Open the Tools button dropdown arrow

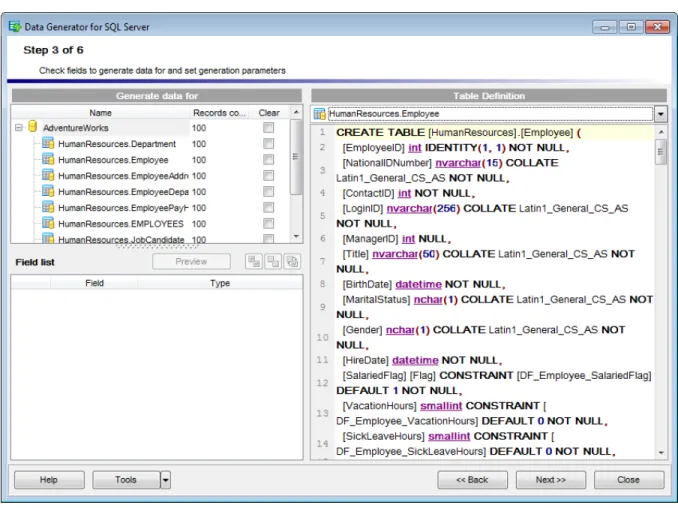(166, 480)
